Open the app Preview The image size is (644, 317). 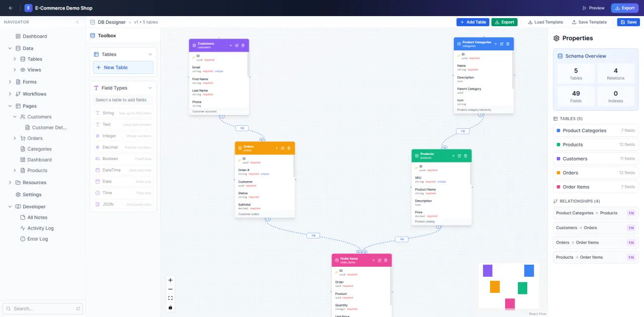click(x=593, y=8)
